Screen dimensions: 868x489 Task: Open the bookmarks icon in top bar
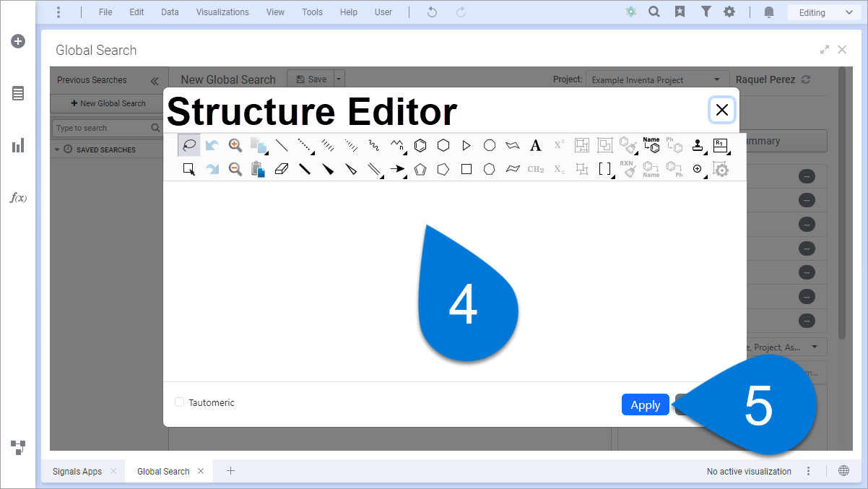click(680, 12)
